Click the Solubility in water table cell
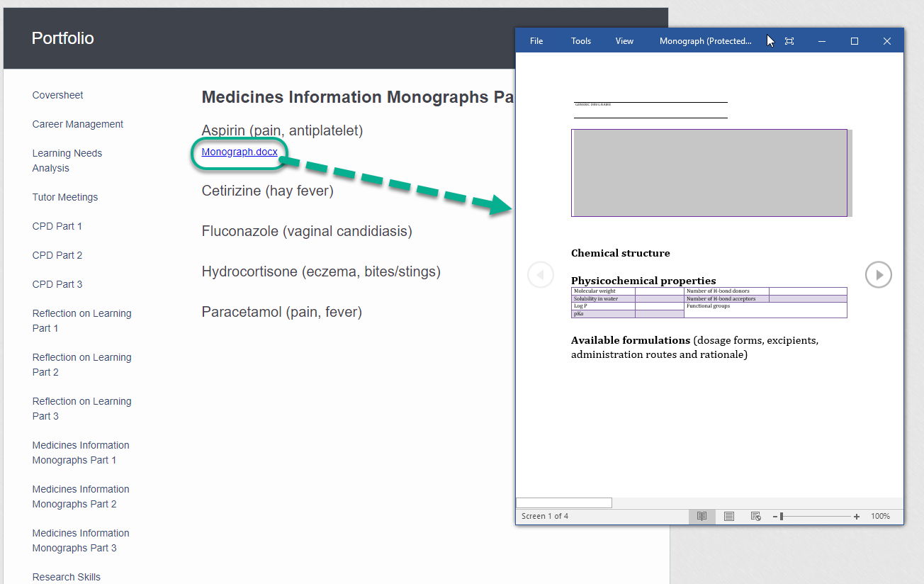This screenshot has height=584, width=924. (603, 299)
